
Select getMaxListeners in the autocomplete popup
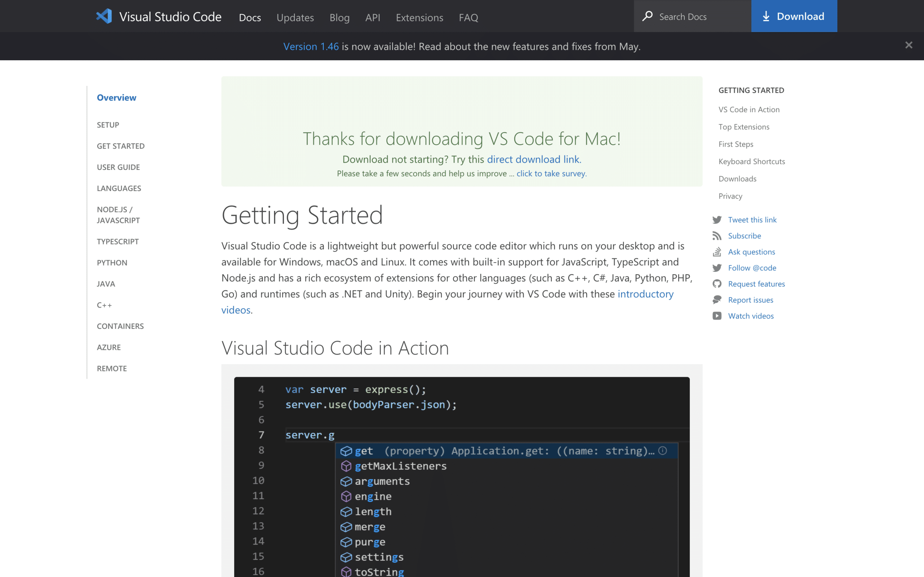point(401,466)
